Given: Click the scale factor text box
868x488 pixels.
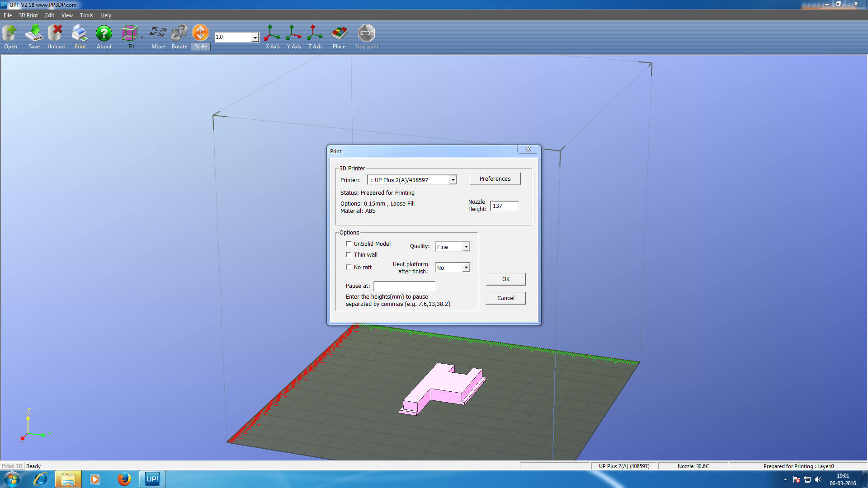Looking at the screenshot, I should 233,38.
